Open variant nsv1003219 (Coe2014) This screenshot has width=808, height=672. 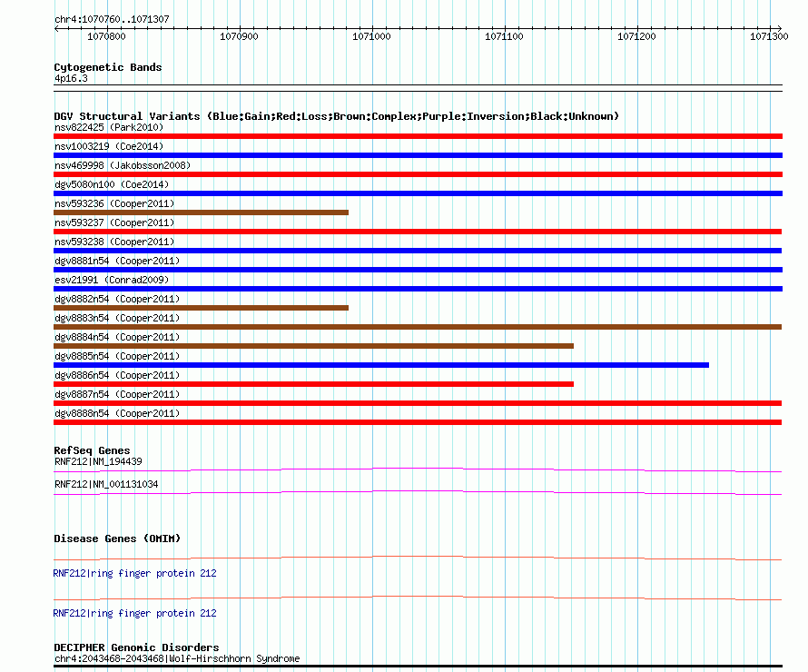tap(109, 146)
